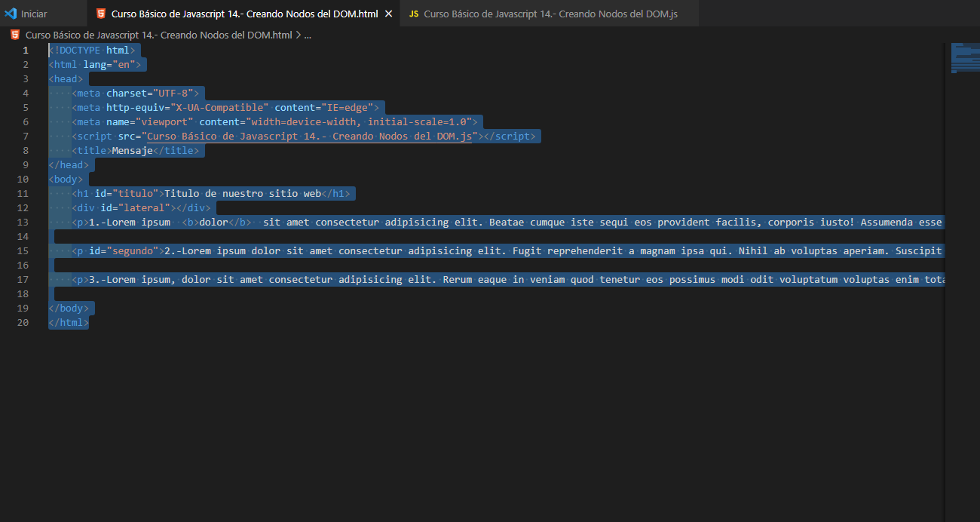This screenshot has width=980, height=522.
Task: Click the DOCTYPE html declaration
Action: click(92, 50)
